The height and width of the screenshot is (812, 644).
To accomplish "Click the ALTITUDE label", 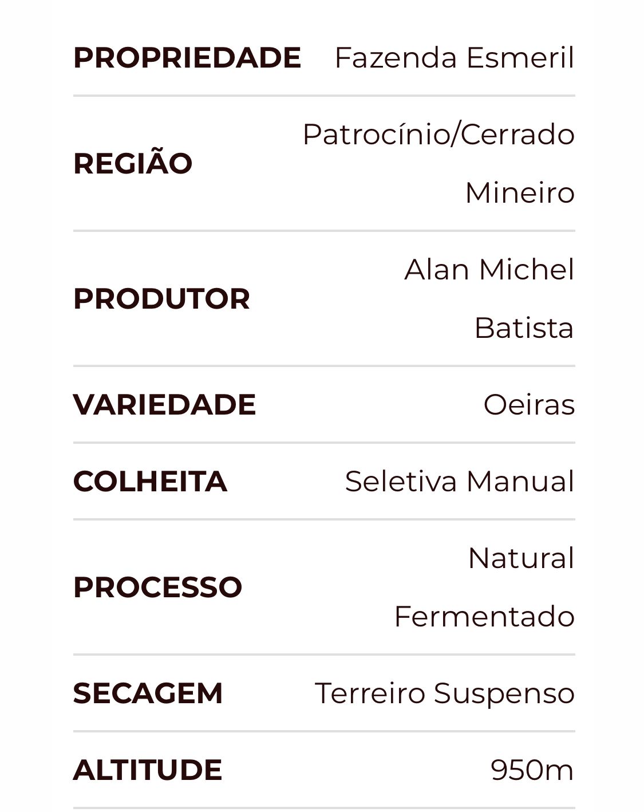I will (148, 770).
